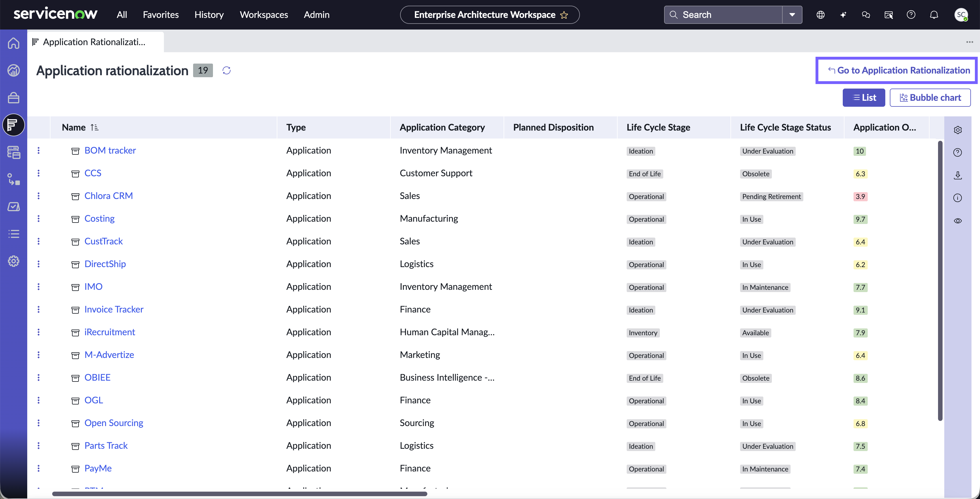Viewport: 980px width, 499px height.
Task: Open the AI sparkle icon in header
Action: (x=843, y=15)
